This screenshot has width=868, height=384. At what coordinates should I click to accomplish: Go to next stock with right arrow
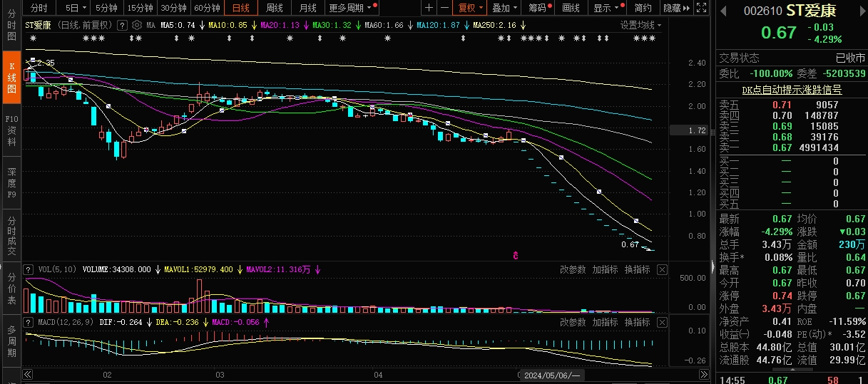(862, 11)
